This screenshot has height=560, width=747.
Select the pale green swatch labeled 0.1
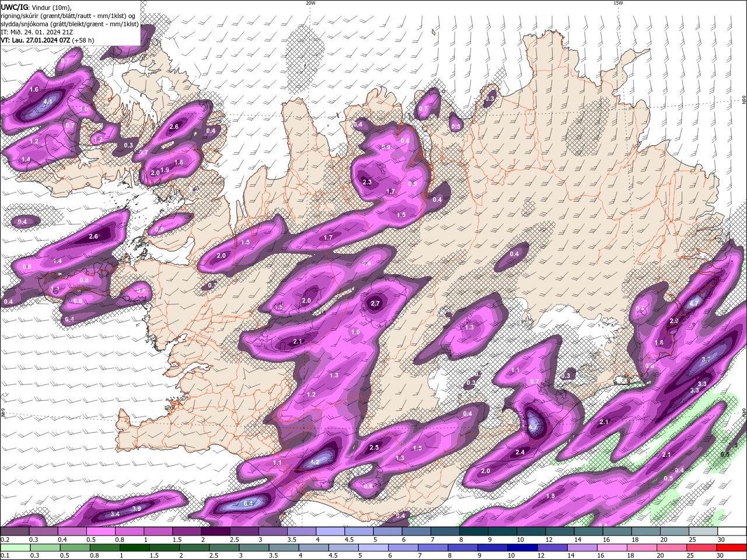click(15, 548)
